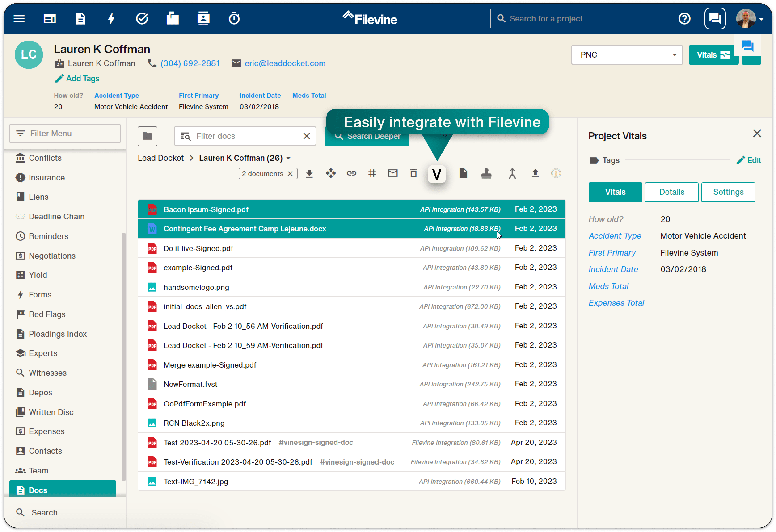Click the merge documents icon in toolbar

click(512, 173)
